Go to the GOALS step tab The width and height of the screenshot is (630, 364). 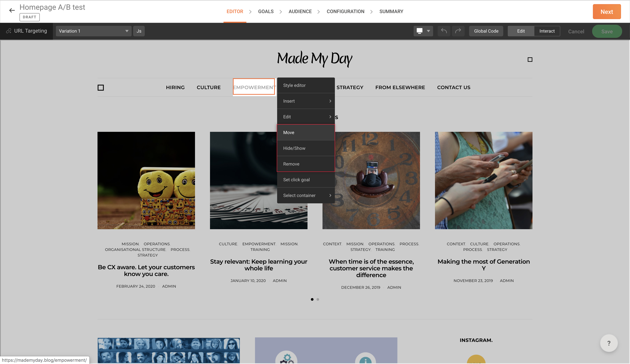click(x=266, y=11)
